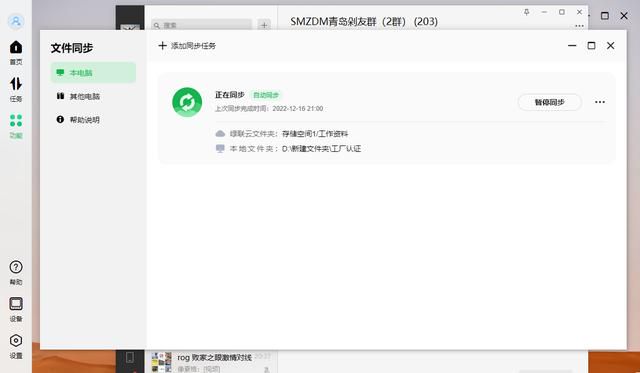Click the background chat search field
Image resolution: width=640 pixels, height=373 pixels.
point(202,25)
